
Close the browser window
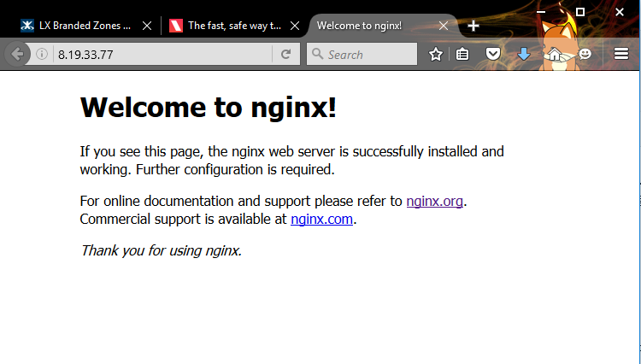(x=620, y=12)
